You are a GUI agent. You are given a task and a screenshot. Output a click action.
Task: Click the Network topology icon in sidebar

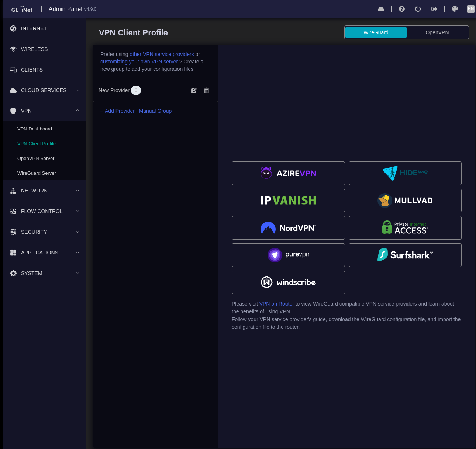click(x=13, y=191)
